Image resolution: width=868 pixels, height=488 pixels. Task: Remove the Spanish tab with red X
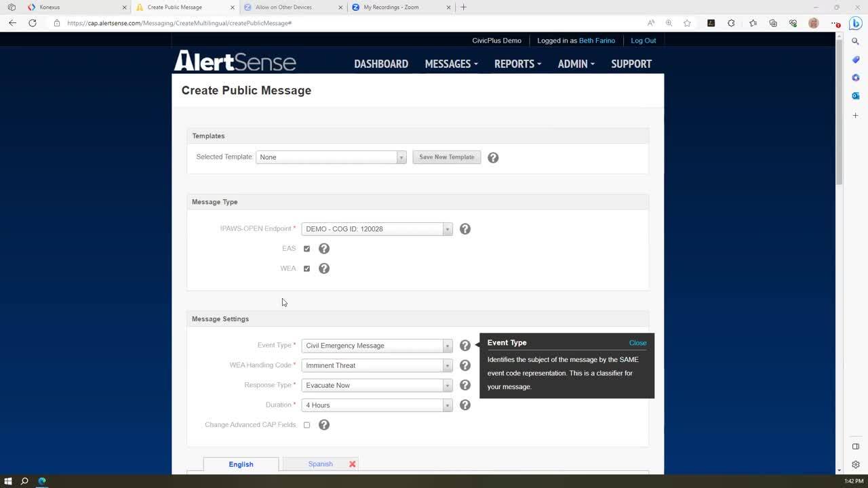click(352, 464)
